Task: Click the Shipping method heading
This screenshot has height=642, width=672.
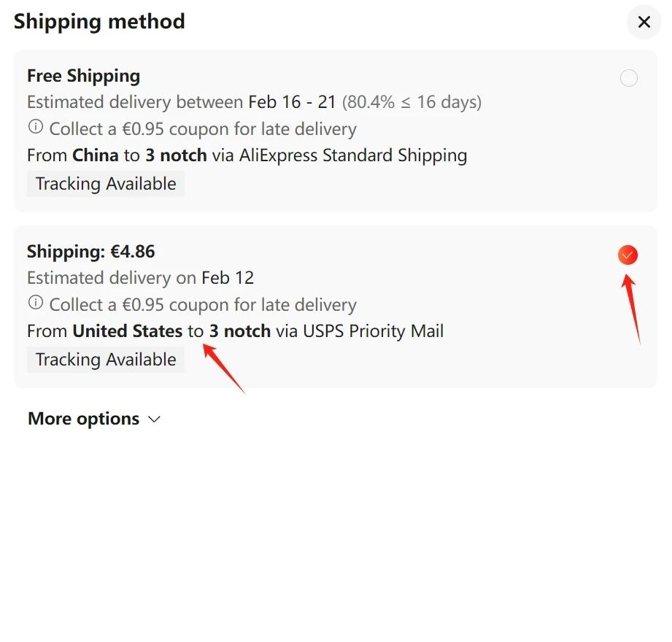Action: pos(99,21)
